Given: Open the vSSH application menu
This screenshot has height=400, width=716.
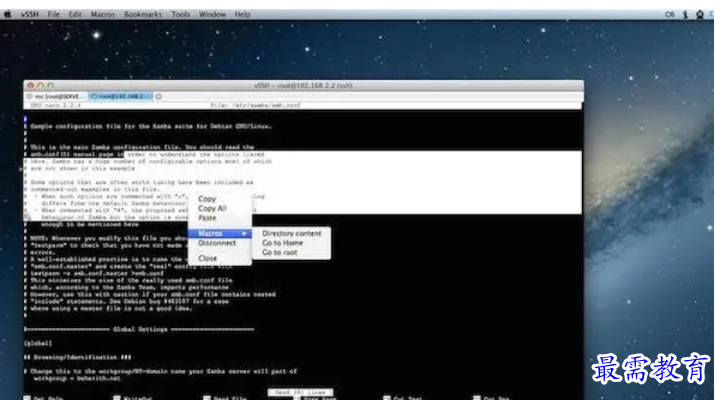Looking at the screenshot, I should [30, 15].
